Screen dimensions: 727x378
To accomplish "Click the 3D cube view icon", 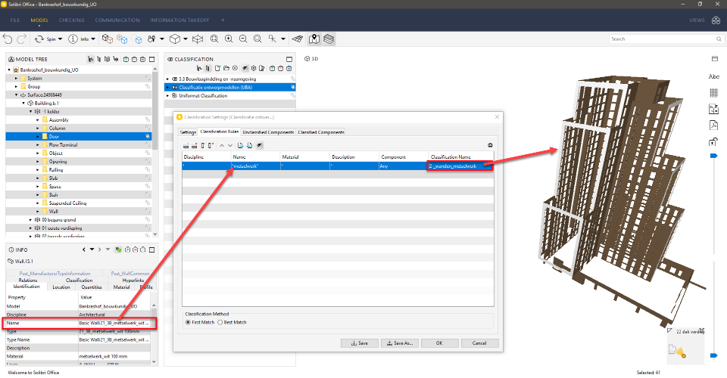I will click(174, 39).
